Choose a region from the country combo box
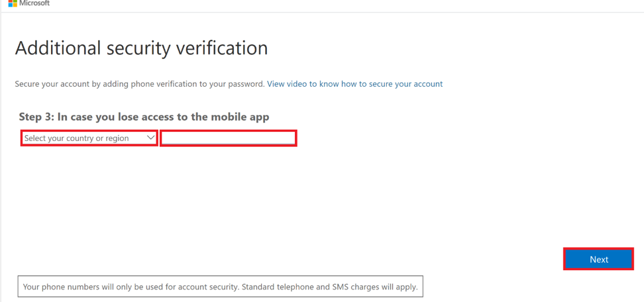The height and width of the screenshot is (302, 644). point(89,138)
